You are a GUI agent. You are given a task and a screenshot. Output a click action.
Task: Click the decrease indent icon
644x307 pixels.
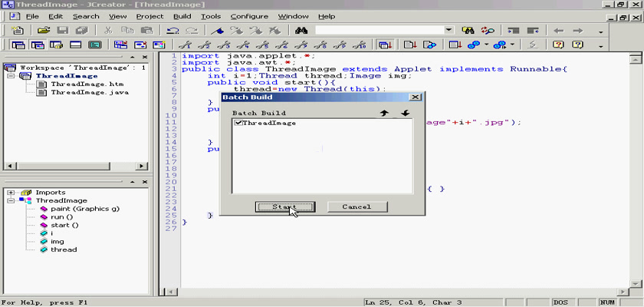point(533,31)
